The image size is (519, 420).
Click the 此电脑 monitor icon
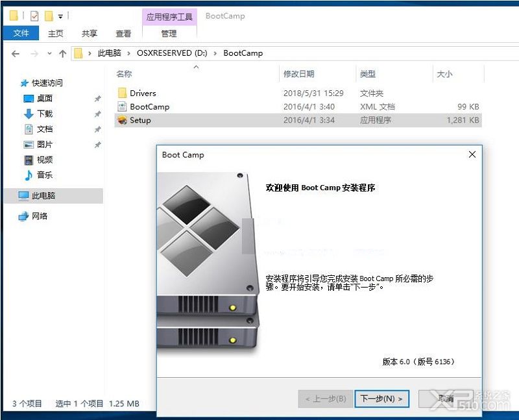click(x=23, y=196)
